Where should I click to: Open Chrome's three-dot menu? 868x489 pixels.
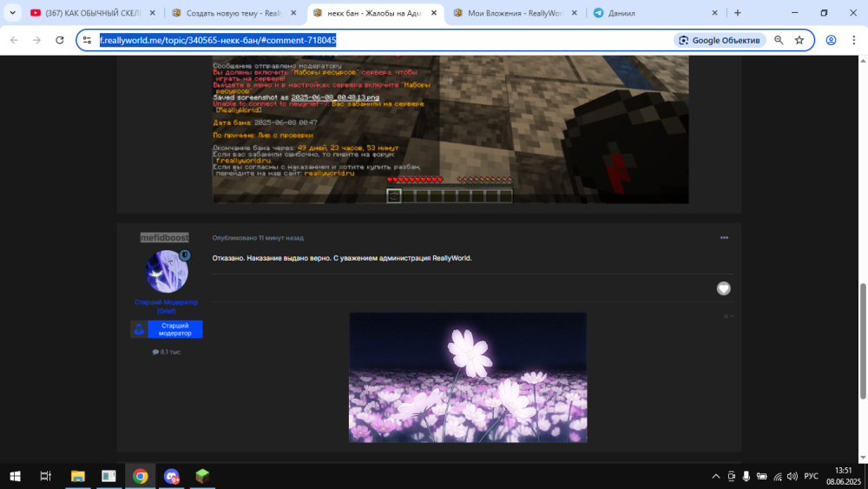tap(853, 40)
